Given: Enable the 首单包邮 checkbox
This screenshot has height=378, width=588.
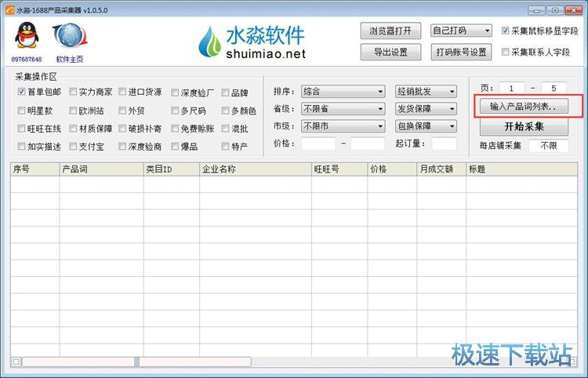Looking at the screenshot, I should pos(22,92).
